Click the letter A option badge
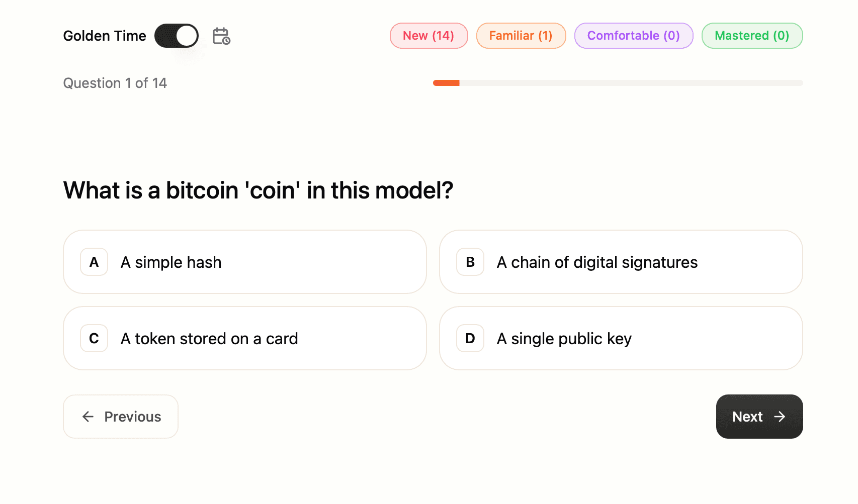 pyautogui.click(x=94, y=262)
